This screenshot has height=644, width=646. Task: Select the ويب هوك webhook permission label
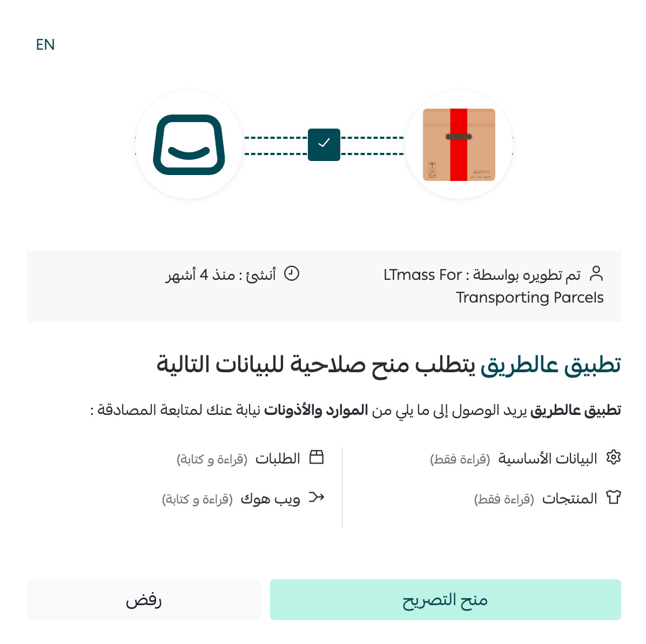[x=270, y=499]
